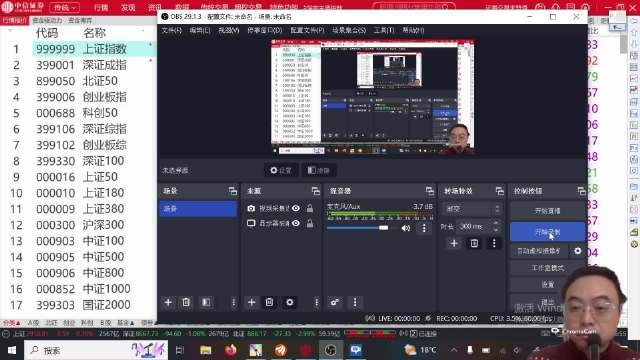This screenshot has height=360, width=640.
Task: Click the display capture monitor icon
Action: point(251,223)
